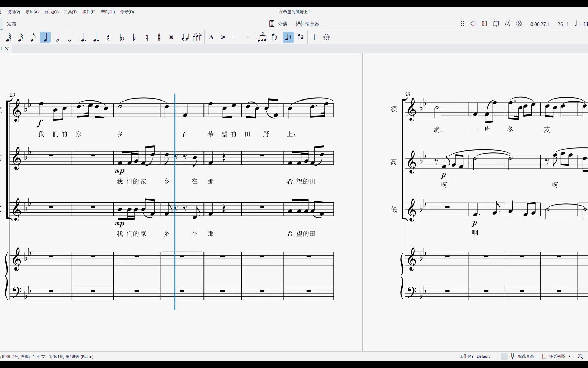
Task: Close the score tab
Action: point(7,49)
